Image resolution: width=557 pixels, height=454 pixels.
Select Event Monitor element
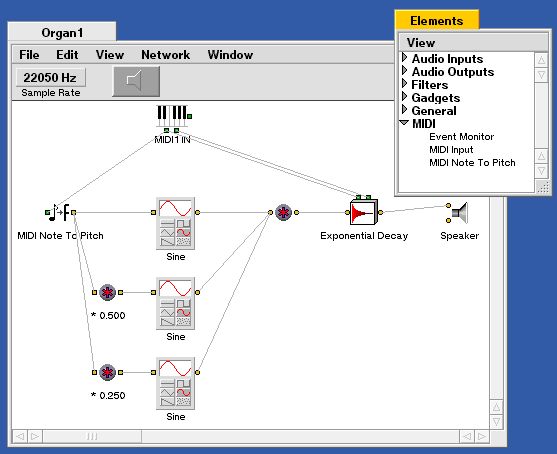461,137
